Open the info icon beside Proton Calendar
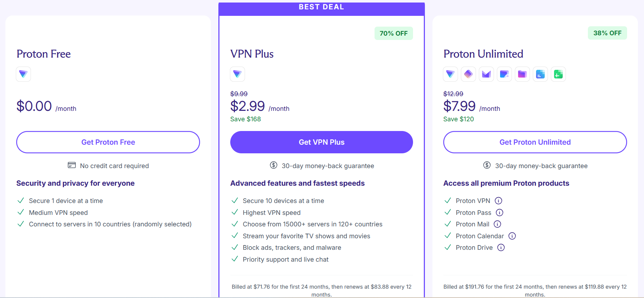Image resolution: width=644 pixels, height=298 pixels. 512,236
